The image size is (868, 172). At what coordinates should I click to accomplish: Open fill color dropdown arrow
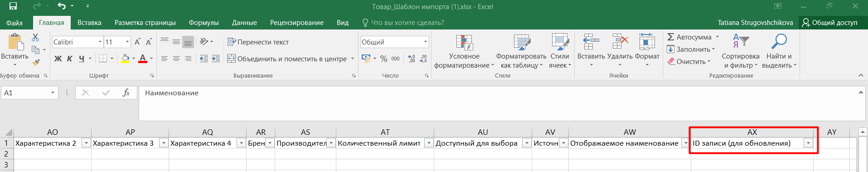coord(134,59)
